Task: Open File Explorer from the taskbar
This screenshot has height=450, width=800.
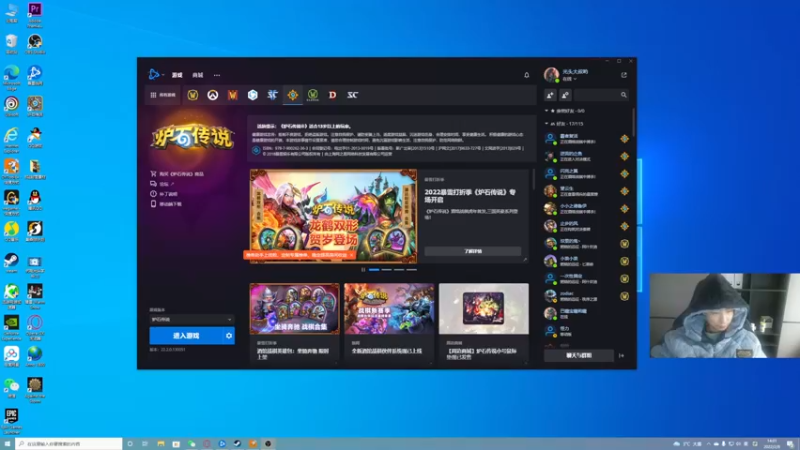Action: pos(161,444)
